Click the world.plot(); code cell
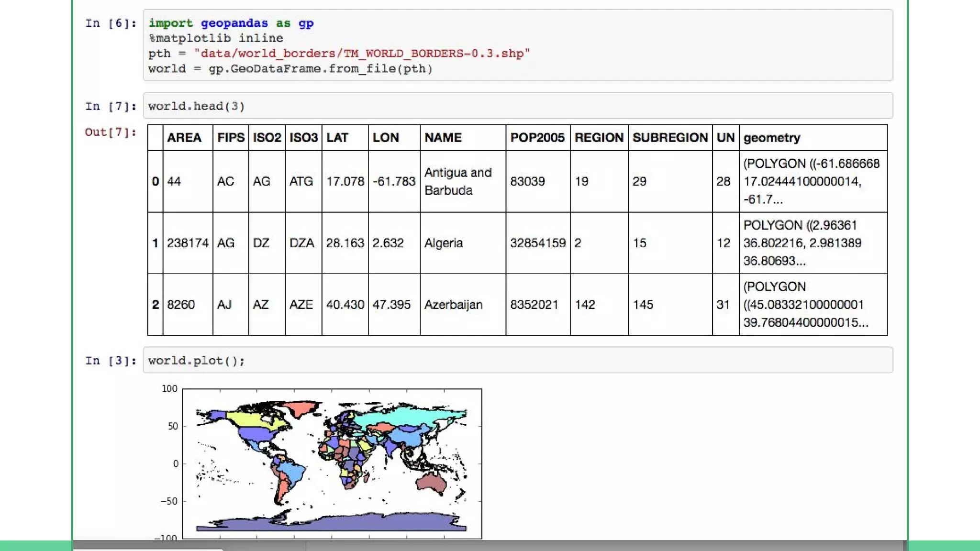 (518, 360)
